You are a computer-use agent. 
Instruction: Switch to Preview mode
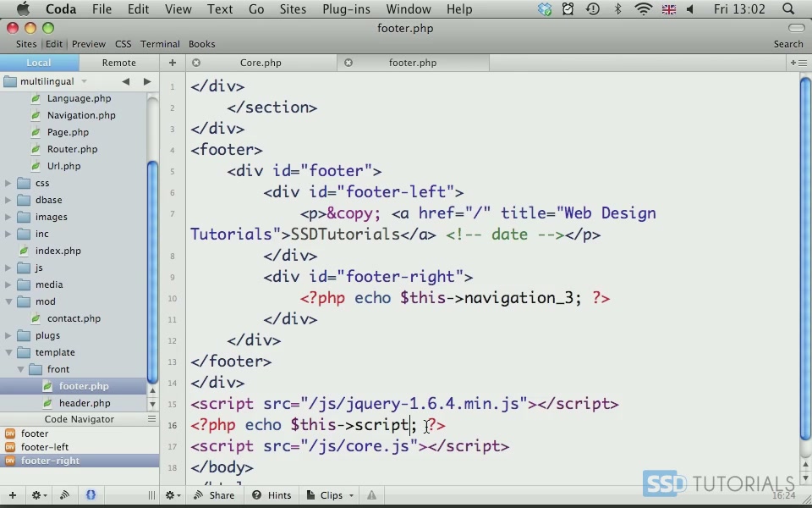click(x=89, y=44)
